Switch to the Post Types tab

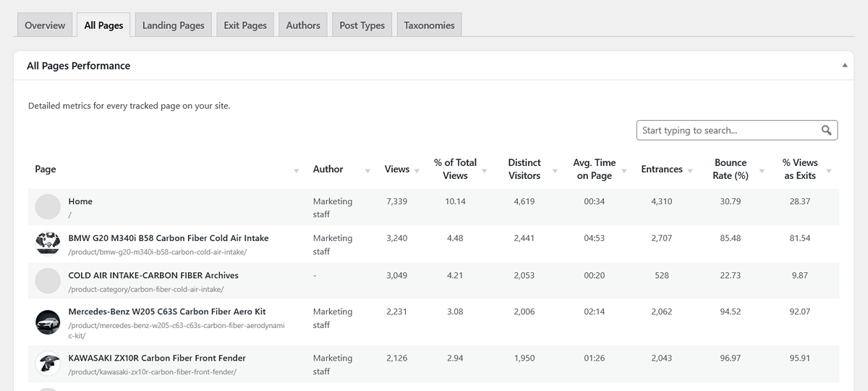(x=362, y=25)
